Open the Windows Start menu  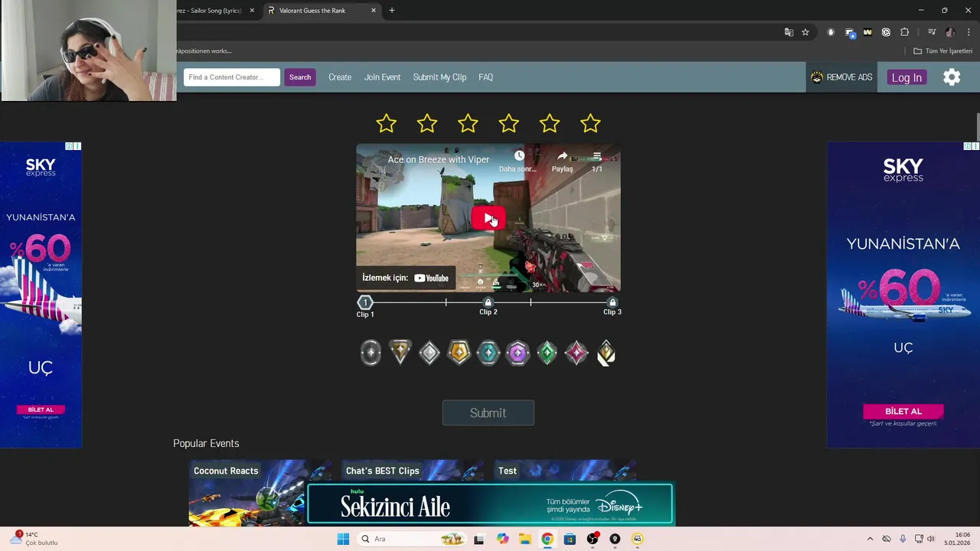343,539
